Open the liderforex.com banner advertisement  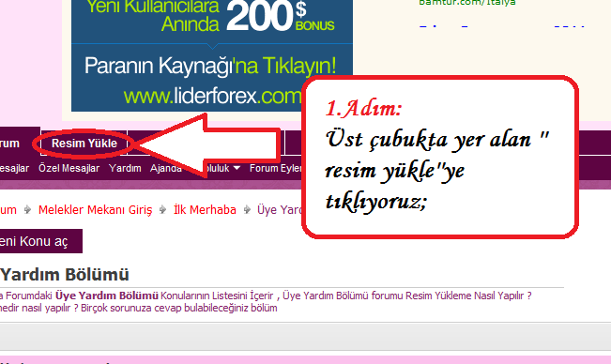pos(212,55)
